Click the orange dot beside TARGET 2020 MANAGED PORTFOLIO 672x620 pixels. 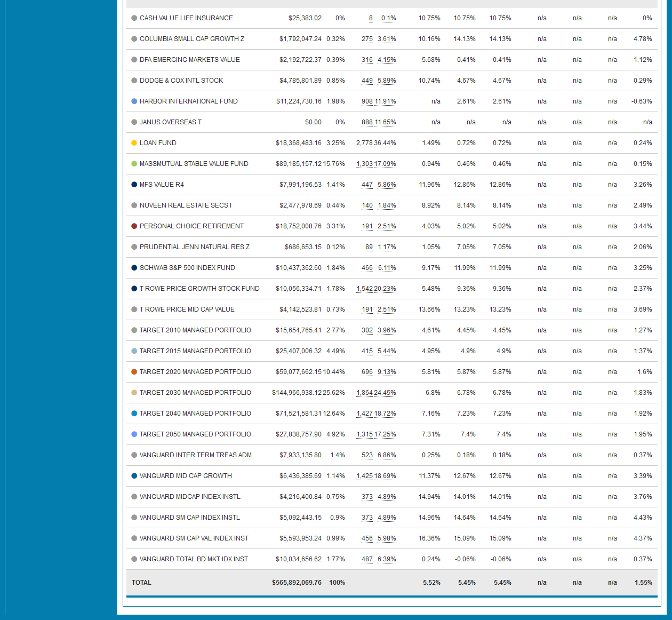pyautogui.click(x=134, y=372)
